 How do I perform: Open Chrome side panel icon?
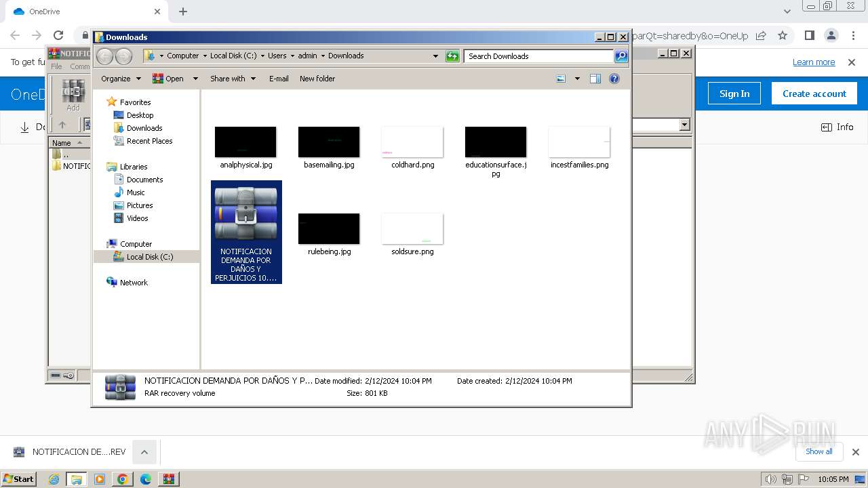809,35
